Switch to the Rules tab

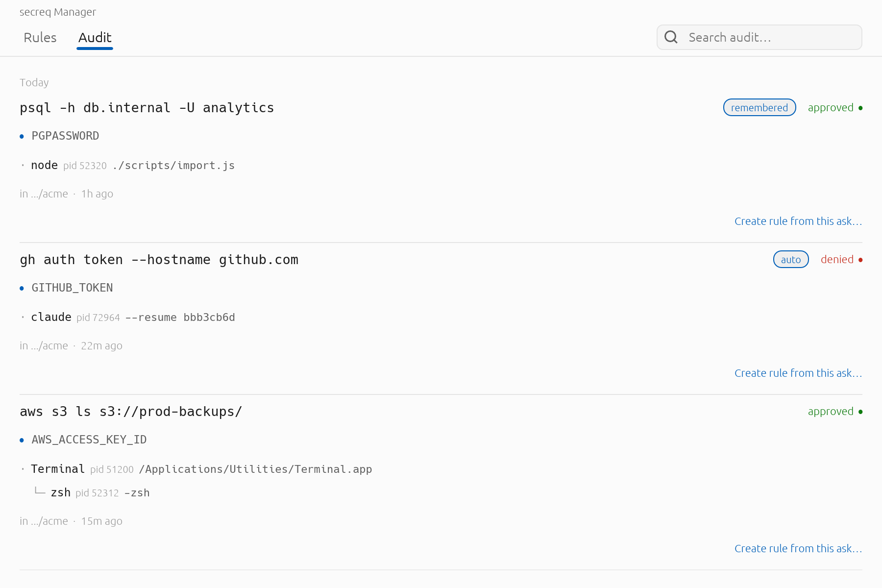point(40,38)
